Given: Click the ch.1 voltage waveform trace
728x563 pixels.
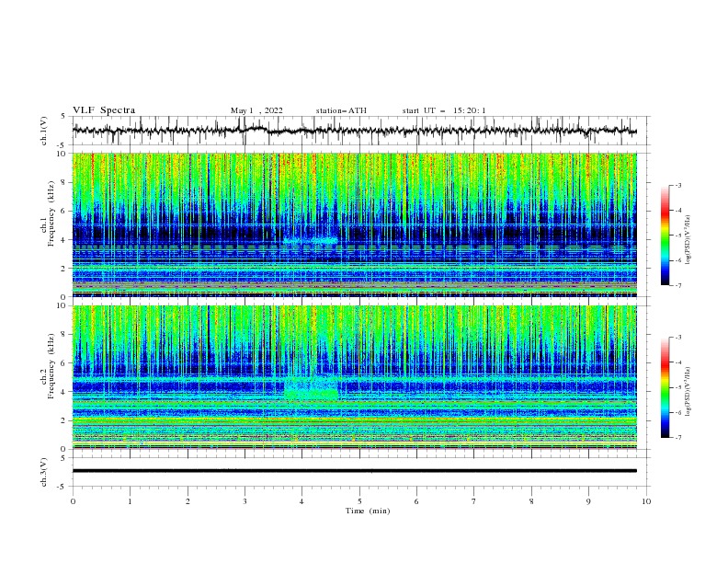Looking at the screenshot, I should [354, 131].
